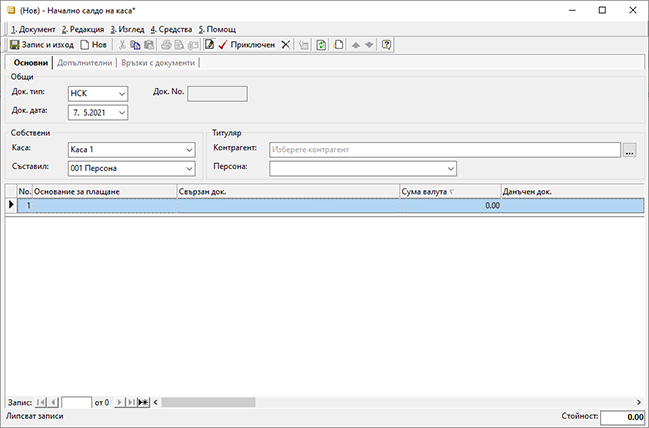Click the green refresh icon

(321, 45)
